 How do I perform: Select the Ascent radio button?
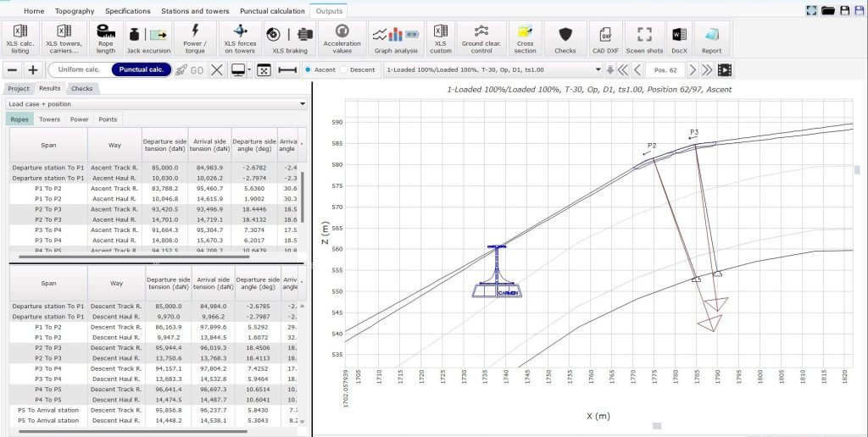(308, 70)
